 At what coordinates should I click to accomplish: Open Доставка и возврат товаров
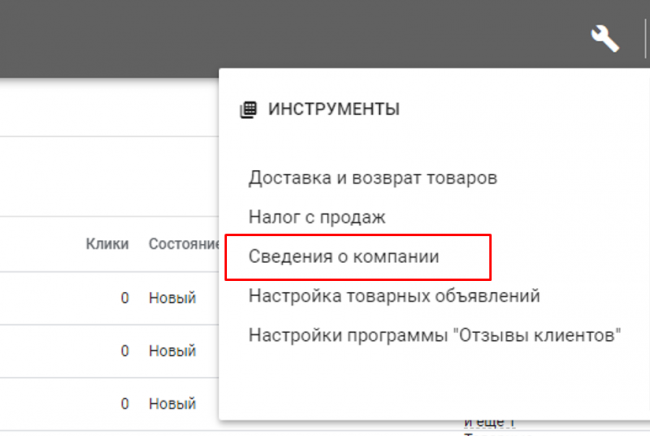tap(372, 178)
